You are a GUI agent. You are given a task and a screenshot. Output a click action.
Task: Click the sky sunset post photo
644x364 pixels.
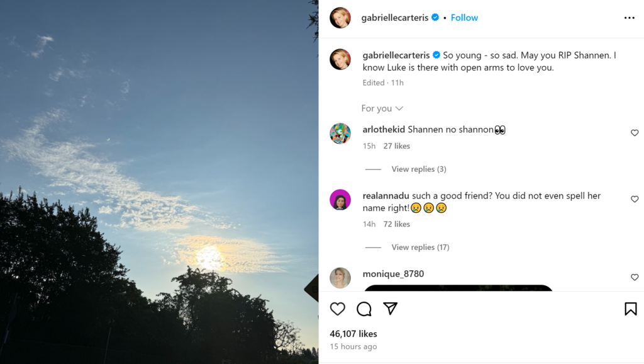(x=159, y=182)
